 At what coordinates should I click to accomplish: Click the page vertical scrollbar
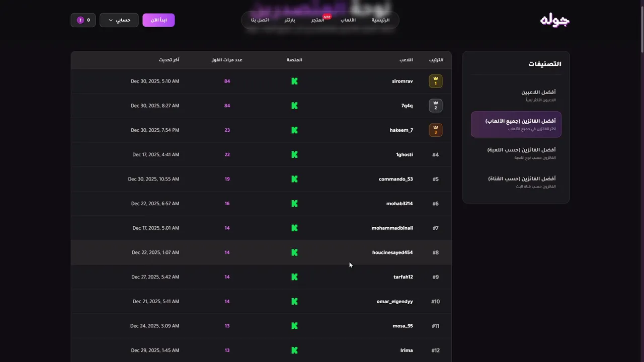coord(641,25)
